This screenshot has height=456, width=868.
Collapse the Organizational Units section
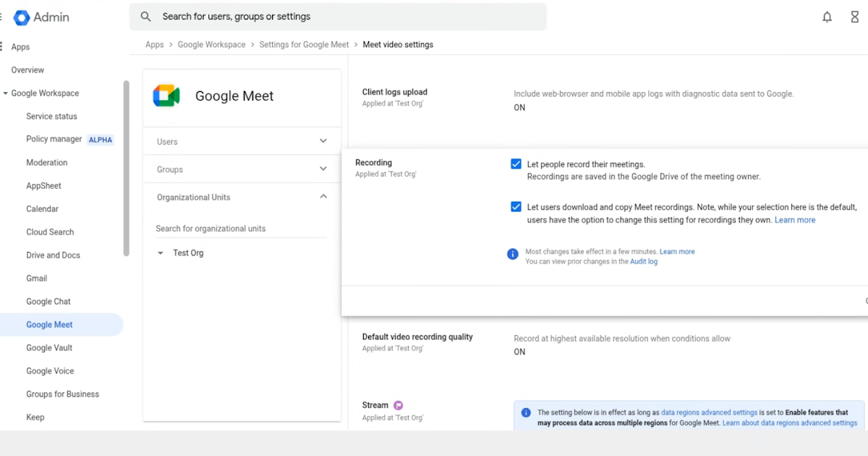(323, 196)
